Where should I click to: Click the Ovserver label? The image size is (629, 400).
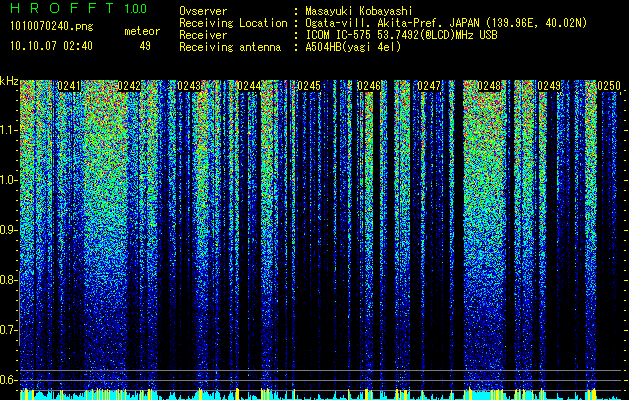click(203, 12)
